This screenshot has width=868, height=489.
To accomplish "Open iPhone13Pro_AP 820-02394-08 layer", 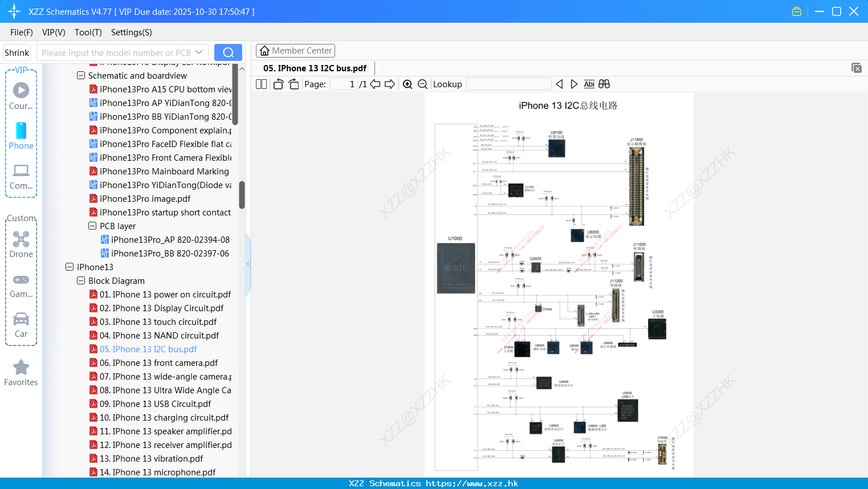I will (x=165, y=239).
